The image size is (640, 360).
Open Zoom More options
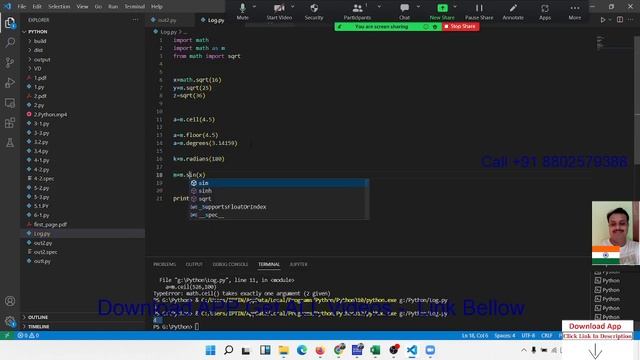tap(575, 11)
